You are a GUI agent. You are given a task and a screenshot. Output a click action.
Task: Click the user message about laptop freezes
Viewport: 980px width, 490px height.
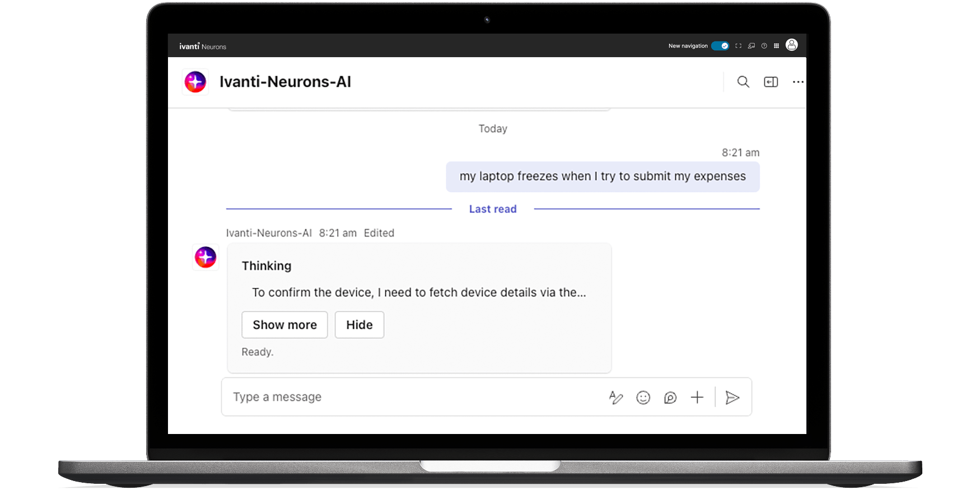click(603, 176)
